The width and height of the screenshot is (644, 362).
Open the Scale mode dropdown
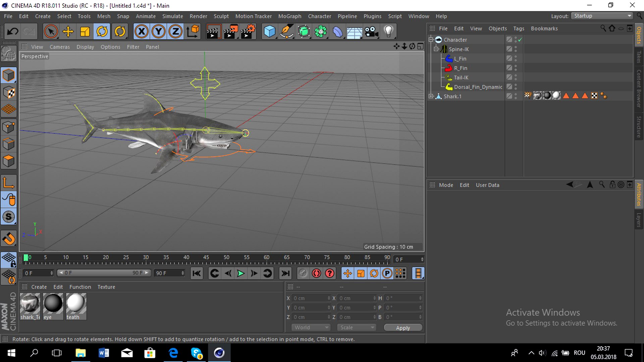[356, 327]
